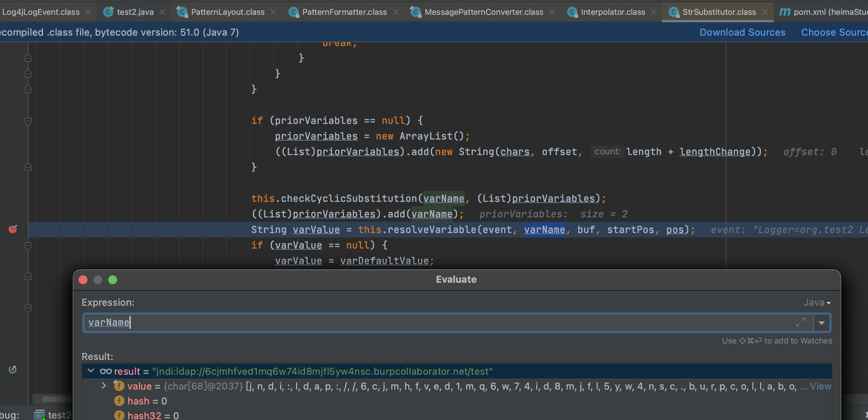Image resolution: width=868 pixels, height=420 pixels.
Task: Select the hash = 0 field row
Action: pos(457,401)
